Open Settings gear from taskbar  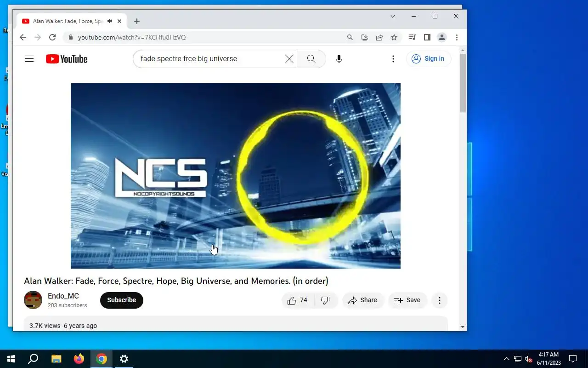tap(124, 359)
